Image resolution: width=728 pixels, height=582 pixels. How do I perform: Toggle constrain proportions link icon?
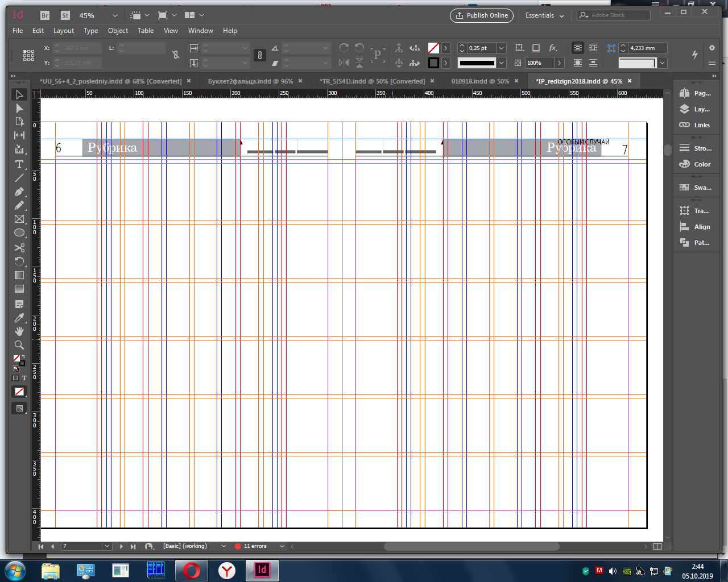260,55
